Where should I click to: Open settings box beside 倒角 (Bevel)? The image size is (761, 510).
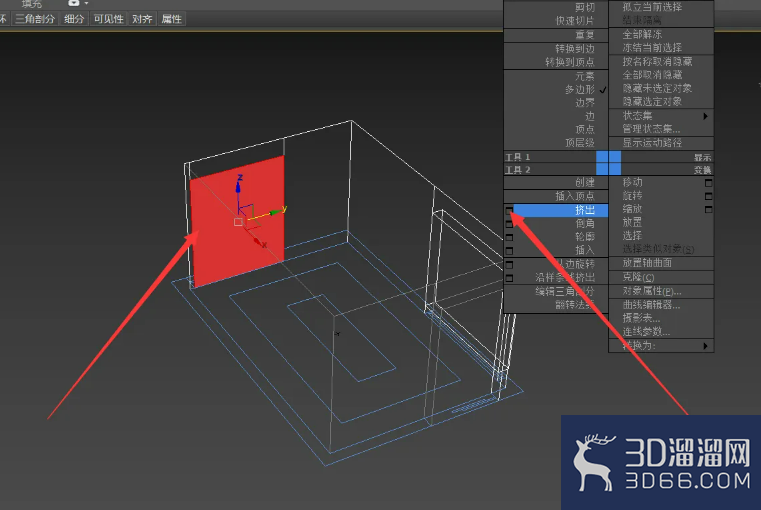tap(509, 224)
